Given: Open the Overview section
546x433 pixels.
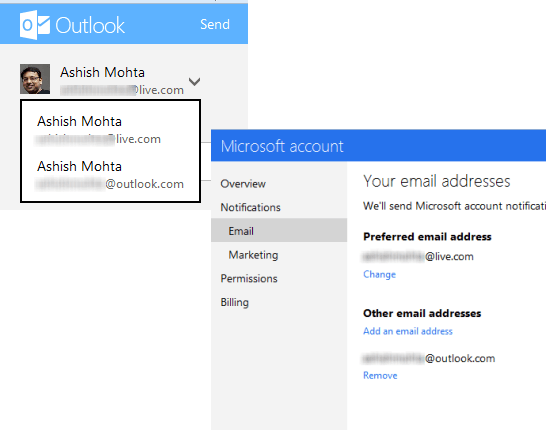Looking at the screenshot, I should pyautogui.click(x=243, y=184).
